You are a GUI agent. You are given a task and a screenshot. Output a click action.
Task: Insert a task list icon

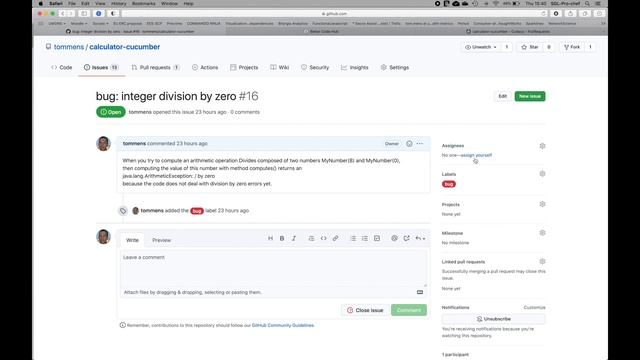pyautogui.click(x=377, y=238)
